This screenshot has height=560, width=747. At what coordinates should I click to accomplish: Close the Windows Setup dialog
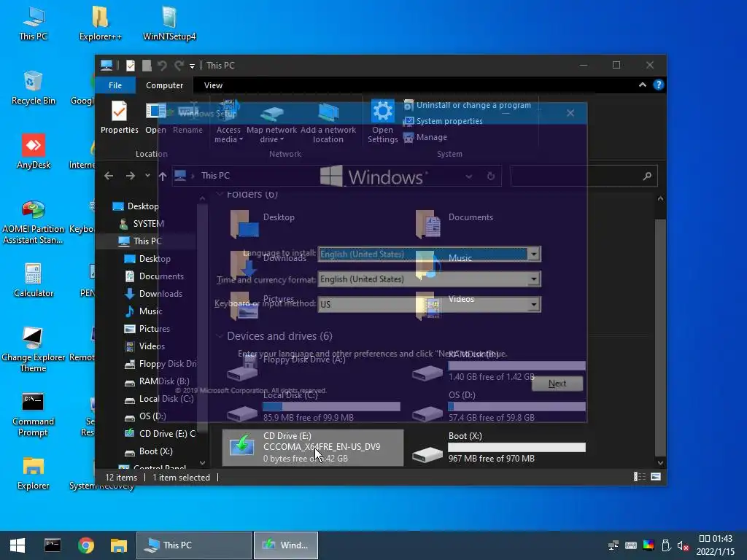570,113
